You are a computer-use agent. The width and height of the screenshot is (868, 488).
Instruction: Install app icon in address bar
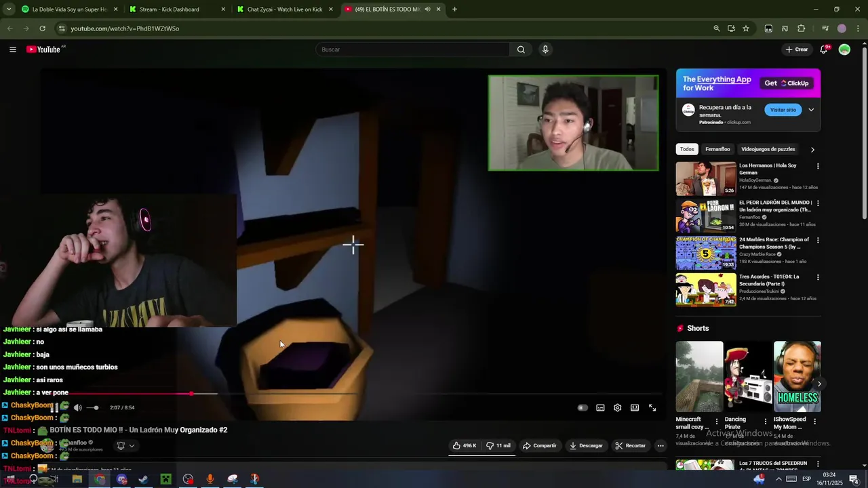[731, 28]
